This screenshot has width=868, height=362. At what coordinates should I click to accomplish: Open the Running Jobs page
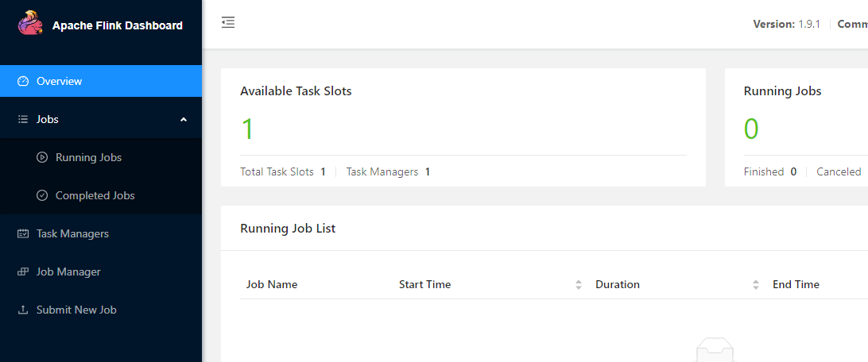point(88,157)
